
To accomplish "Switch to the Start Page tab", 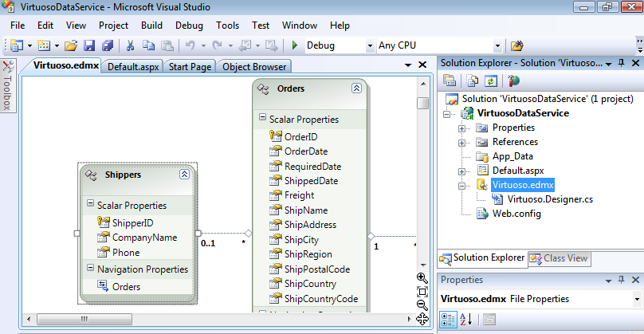I will [190, 67].
